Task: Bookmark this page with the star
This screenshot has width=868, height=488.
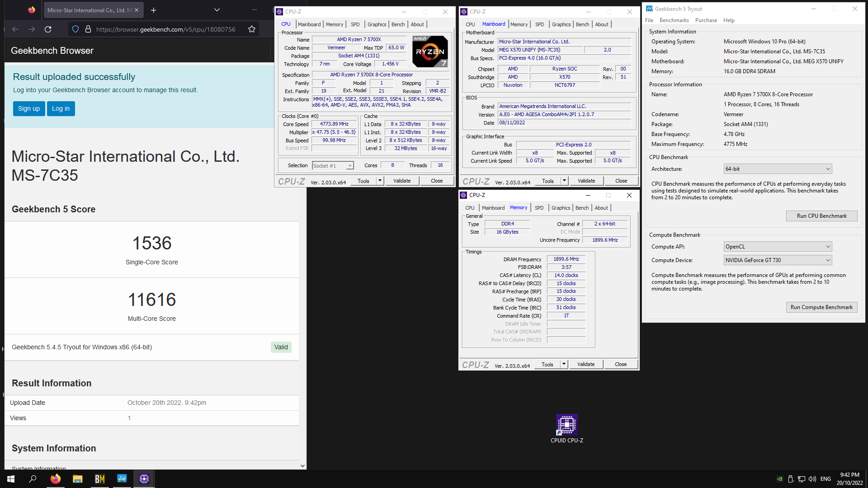Action: click(252, 29)
